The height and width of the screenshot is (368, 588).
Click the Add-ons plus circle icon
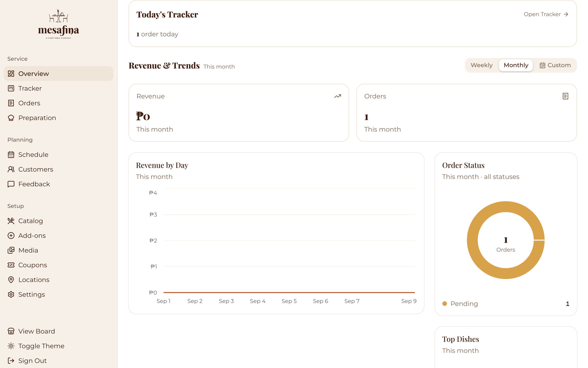[x=11, y=236]
